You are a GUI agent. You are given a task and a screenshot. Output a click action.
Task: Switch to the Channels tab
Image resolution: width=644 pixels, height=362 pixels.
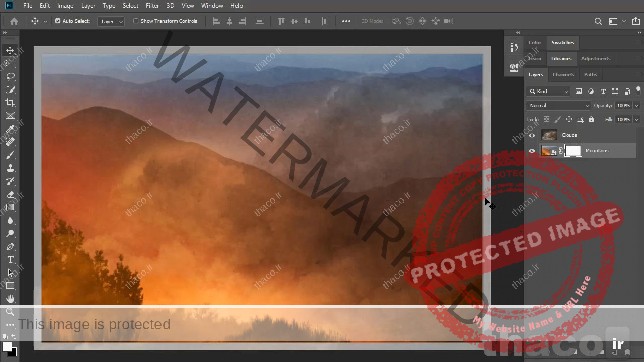[563, 75]
